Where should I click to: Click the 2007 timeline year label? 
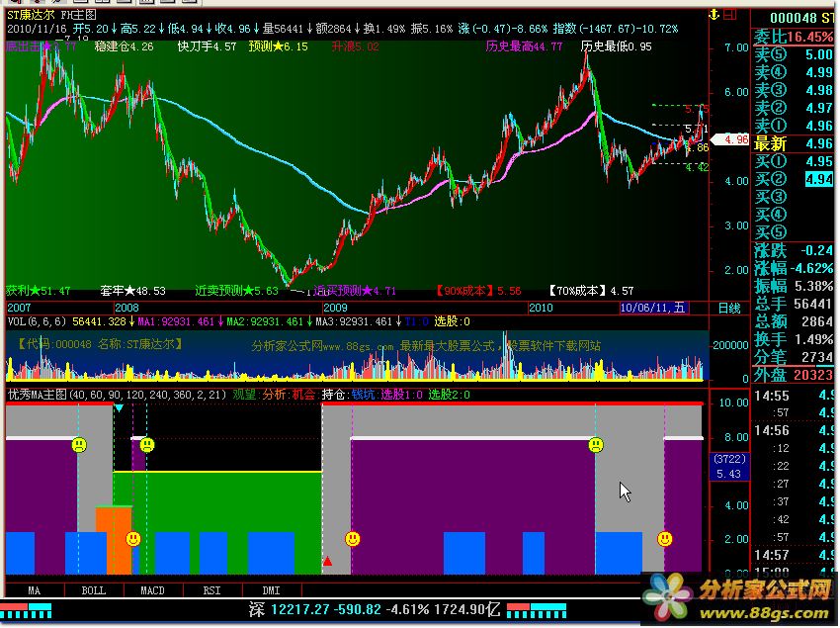19,308
